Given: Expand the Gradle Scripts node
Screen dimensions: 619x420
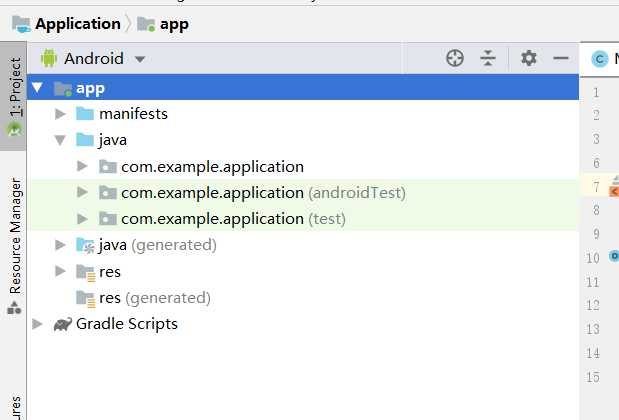Looking at the screenshot, I should (x=37, y=324).
